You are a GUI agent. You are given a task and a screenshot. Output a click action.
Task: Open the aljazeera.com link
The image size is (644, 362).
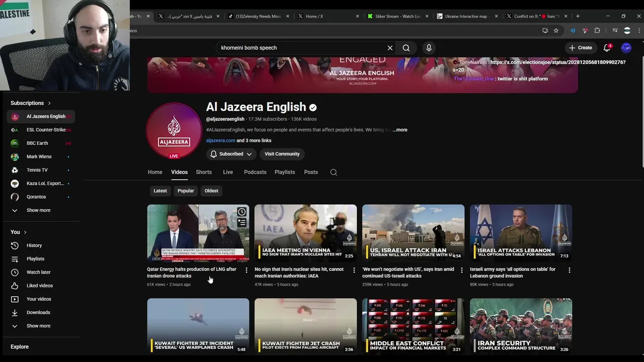click(220, 140)
